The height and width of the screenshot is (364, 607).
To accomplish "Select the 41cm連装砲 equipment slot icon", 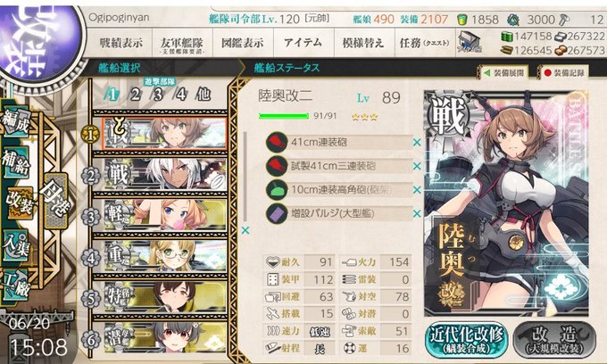I will coord(277,142).
